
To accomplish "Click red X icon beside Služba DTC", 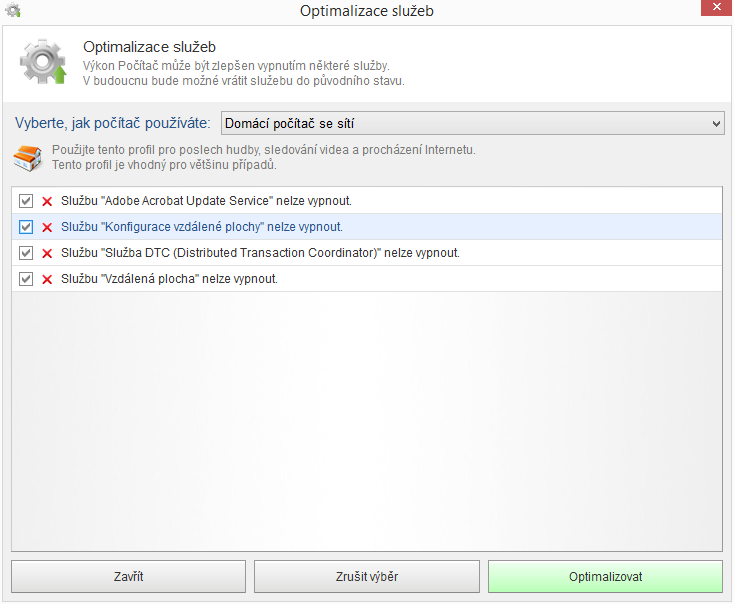I will pos(47,253).
